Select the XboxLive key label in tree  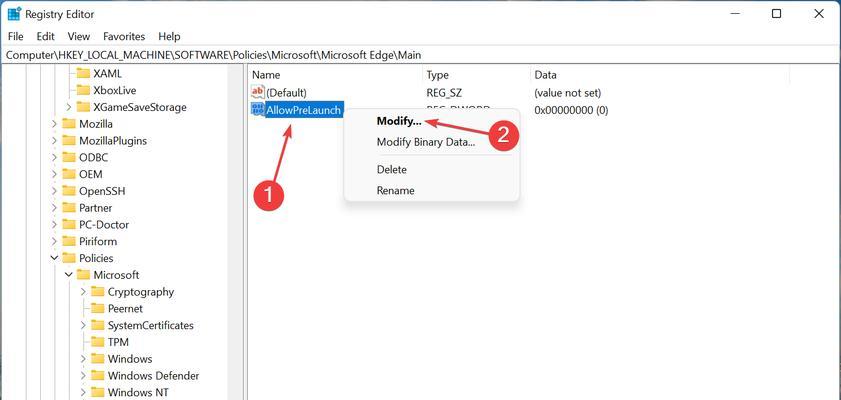[114, 90]
